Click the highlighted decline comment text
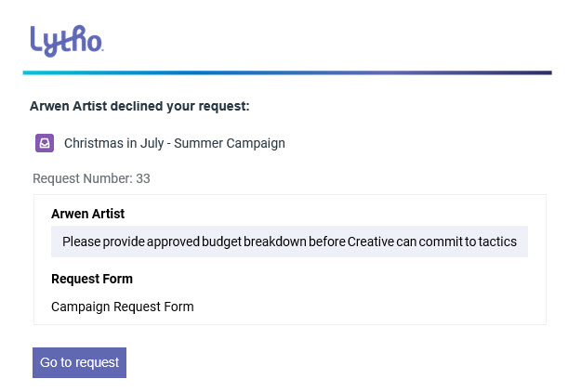 pyautogui.click(x=289, y=242)
